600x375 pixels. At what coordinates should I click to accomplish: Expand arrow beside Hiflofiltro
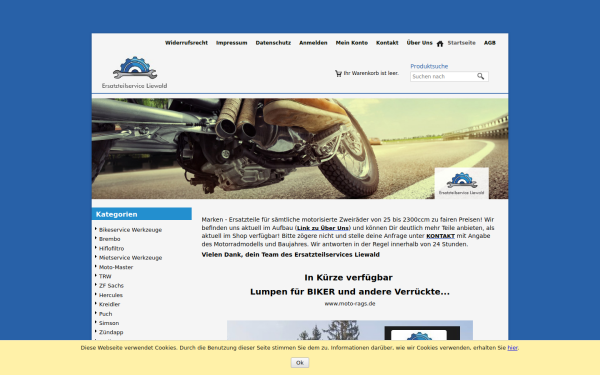96,248
